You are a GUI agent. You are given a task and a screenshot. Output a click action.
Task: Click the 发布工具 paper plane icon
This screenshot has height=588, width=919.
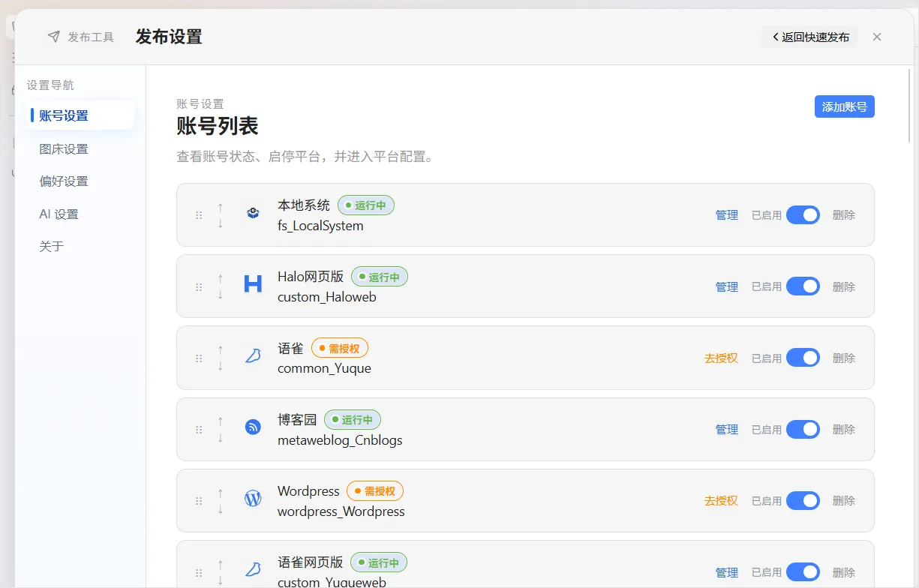click(53, 37)
